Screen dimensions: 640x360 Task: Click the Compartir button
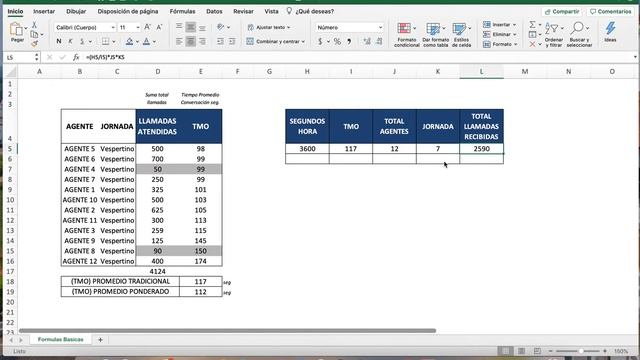tap(562, 11)
